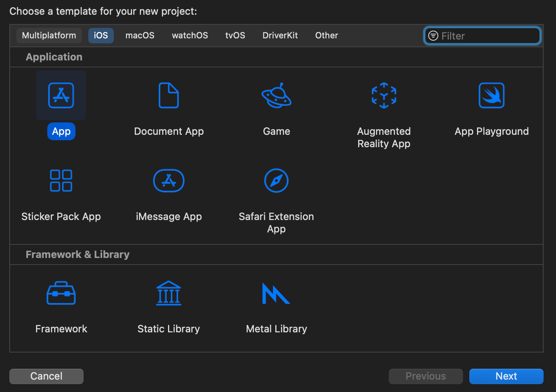Viewport: 556px width, 392px height.
Task: Click the Static Library label
Action: click(x=169, y=329)
